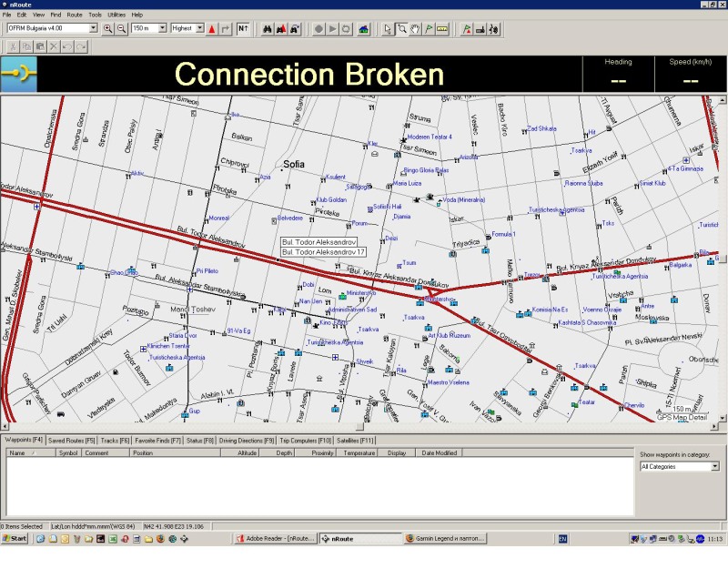
Task: Open the Find menu
Action: pos(56,15)
